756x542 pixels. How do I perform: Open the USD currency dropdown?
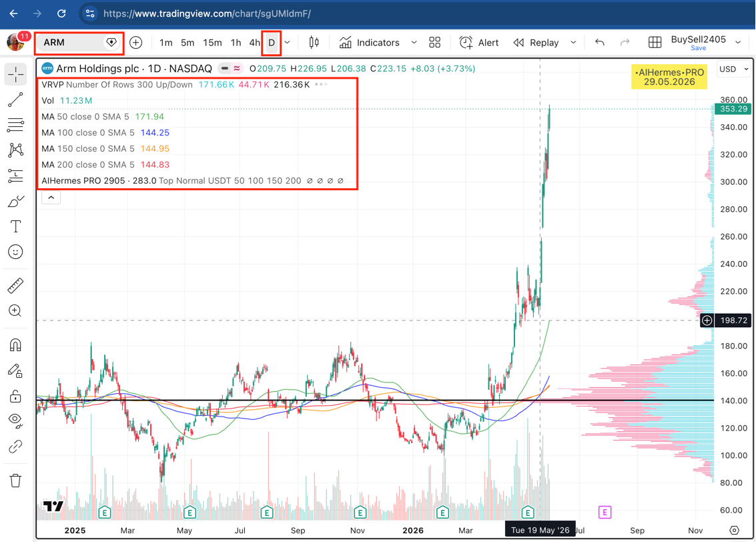click(734, 69)
